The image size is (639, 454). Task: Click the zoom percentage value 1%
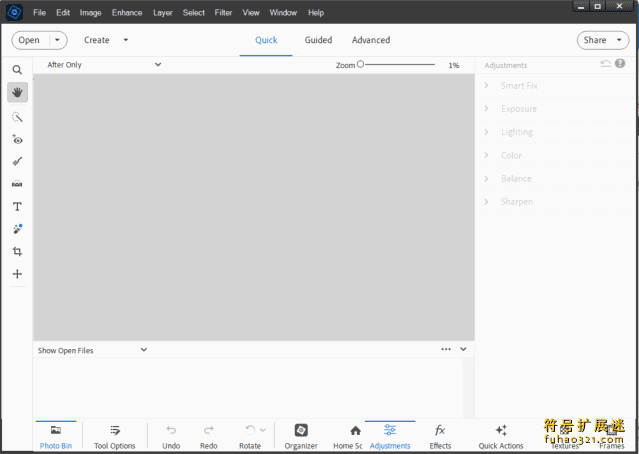pyautogui.click(x=454, y=65)
